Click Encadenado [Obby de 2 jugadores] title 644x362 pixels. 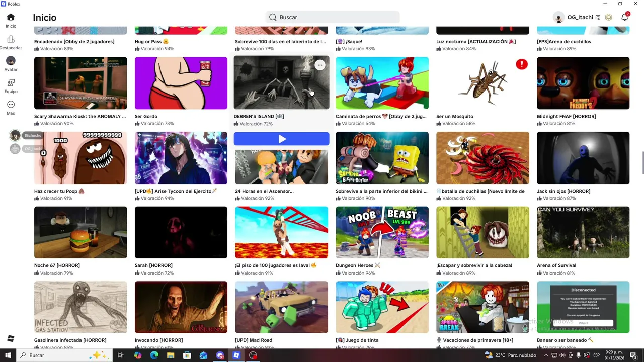(x=74, y=42)
